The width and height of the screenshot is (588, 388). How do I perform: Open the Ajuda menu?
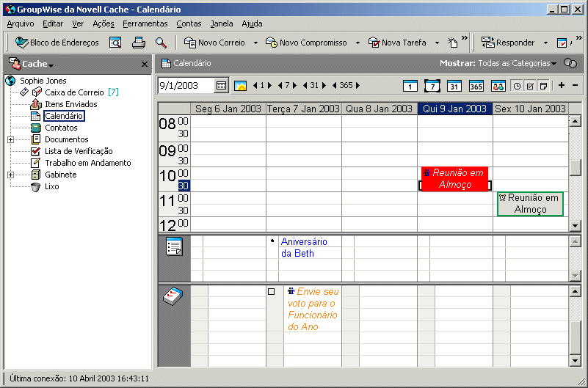pyautogui.click(x=252, y=23)
